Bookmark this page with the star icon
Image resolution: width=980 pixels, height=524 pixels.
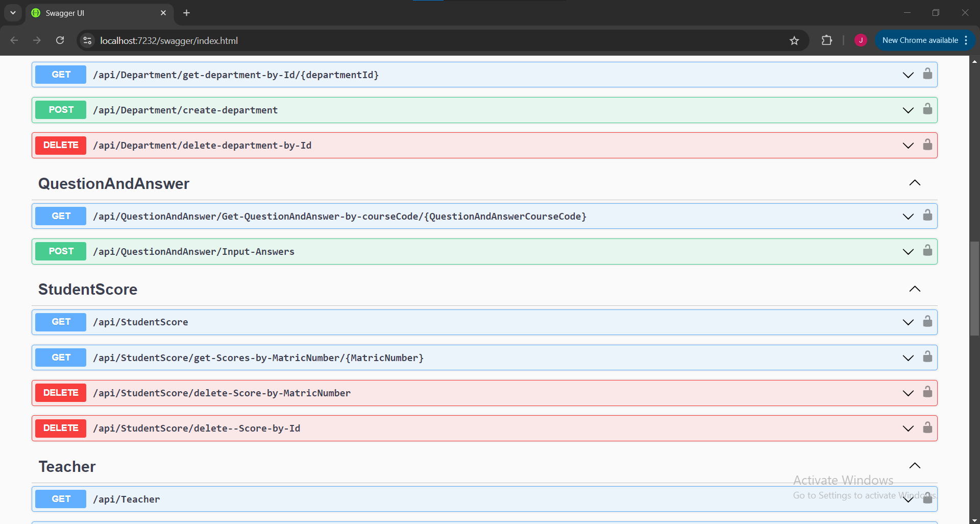[794, 40]
